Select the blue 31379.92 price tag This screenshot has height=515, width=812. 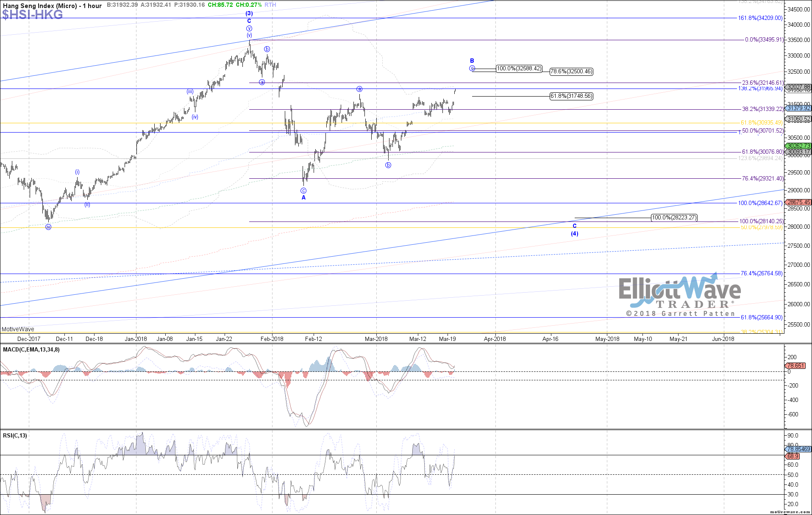pos(798,108)
